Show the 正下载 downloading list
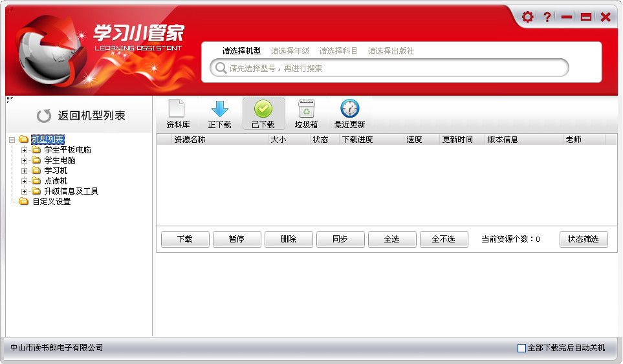The width and height of the screenshot is (623, 364). (220, 109)
